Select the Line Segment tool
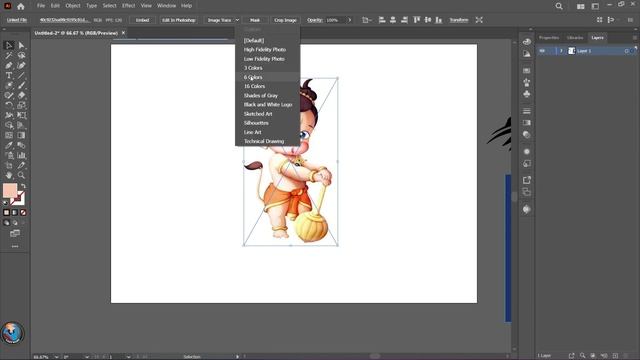Viewport: 640px width, 360px height. (x=21, y=76)
